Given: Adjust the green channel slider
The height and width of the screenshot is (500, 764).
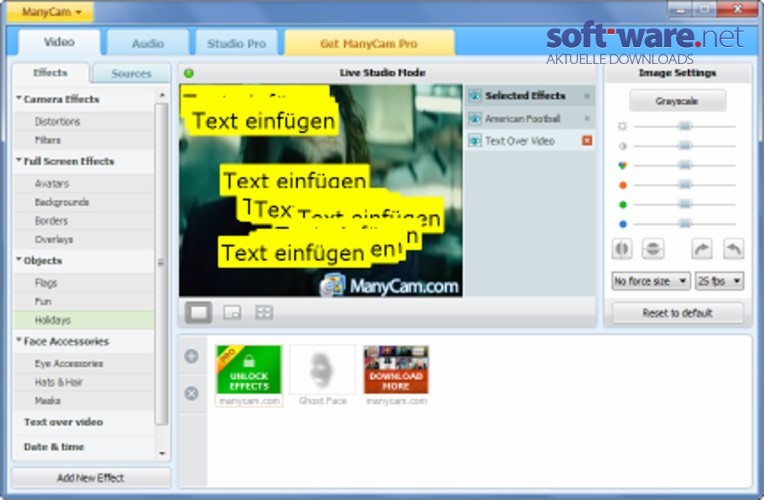Looking at the screenshot, I should click(685, 205).
